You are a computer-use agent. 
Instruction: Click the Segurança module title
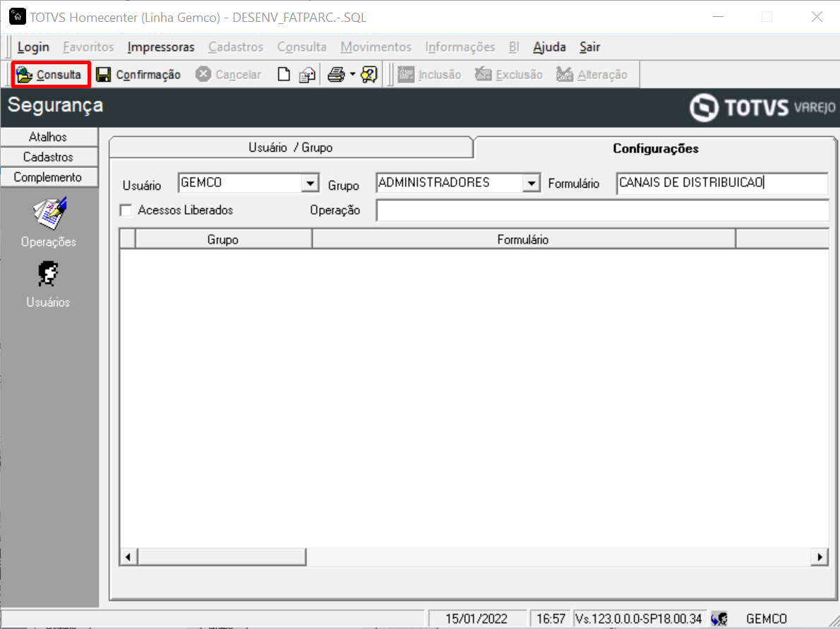click(55, 105)
